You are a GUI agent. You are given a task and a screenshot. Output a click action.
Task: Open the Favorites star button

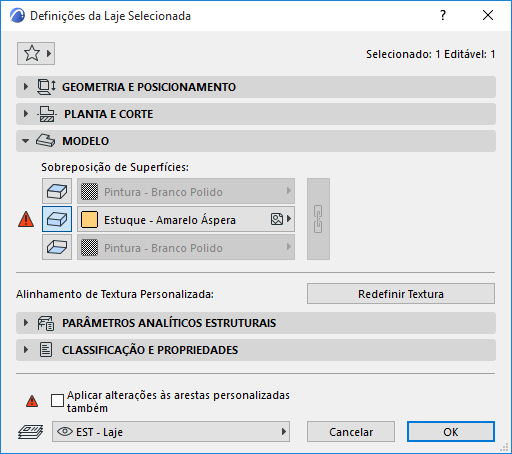click(x=36, y=53)
